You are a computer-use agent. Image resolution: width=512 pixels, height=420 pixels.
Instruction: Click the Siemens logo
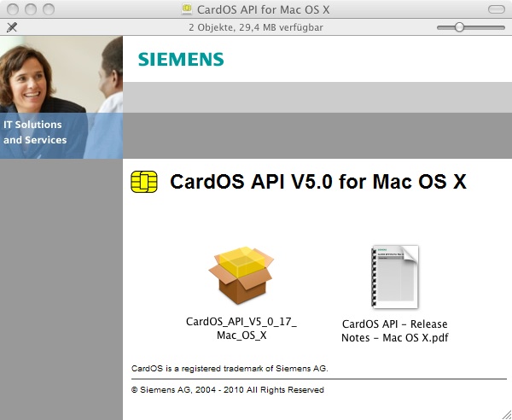click(x=181, y=59)
